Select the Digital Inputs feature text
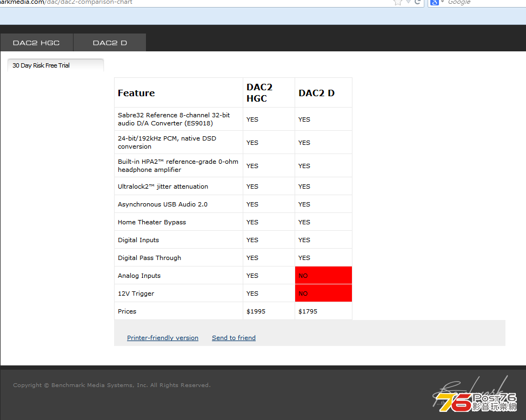The height and width of the screenshot is (420, 526). [138, 240]
